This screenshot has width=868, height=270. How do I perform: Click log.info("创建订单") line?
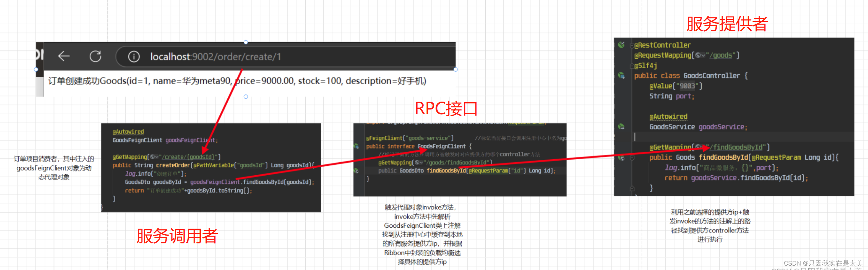coord(156,174)
